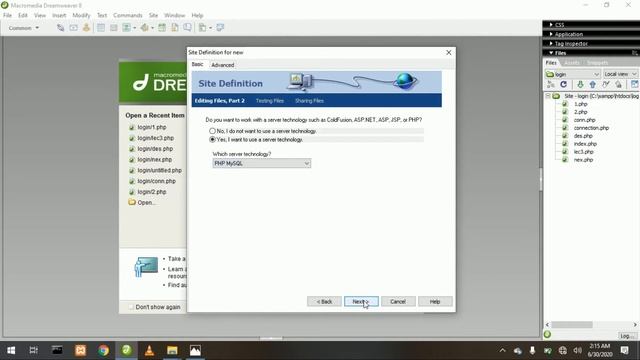
Task: Click the Server-Side Include icon
Action: [x=175, y=28]
